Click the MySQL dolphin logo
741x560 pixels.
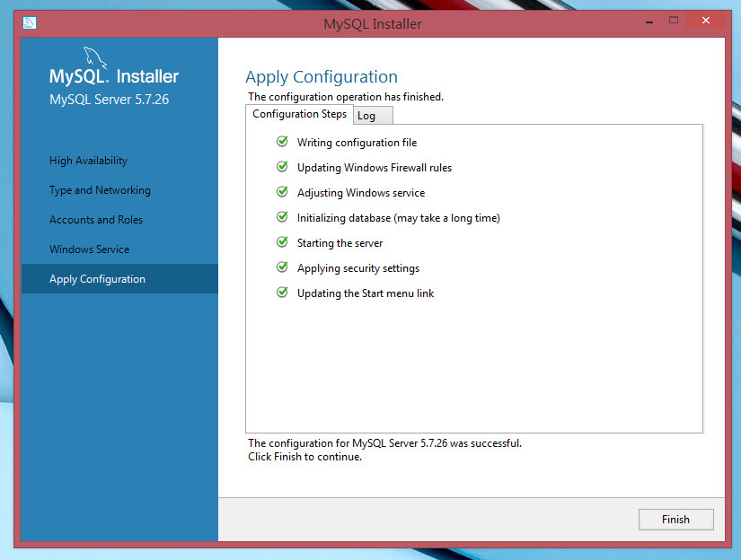(x=95, y=57)
